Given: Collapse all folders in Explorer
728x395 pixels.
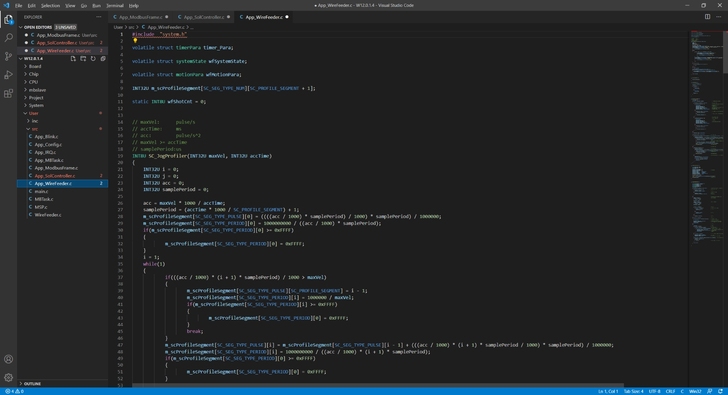Looking at the screenshot, I should pyautogui.click(x=103, y=58).
